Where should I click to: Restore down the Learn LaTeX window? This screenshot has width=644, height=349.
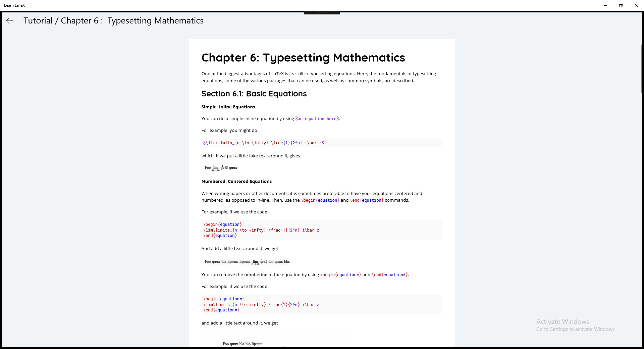[x=621, y=5]
